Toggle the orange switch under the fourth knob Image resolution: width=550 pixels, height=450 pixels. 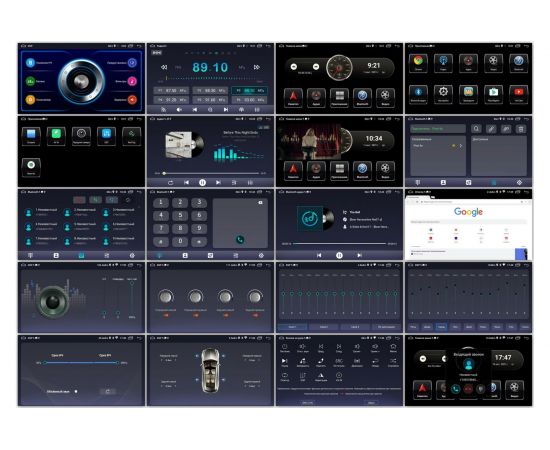coord(255,315)
